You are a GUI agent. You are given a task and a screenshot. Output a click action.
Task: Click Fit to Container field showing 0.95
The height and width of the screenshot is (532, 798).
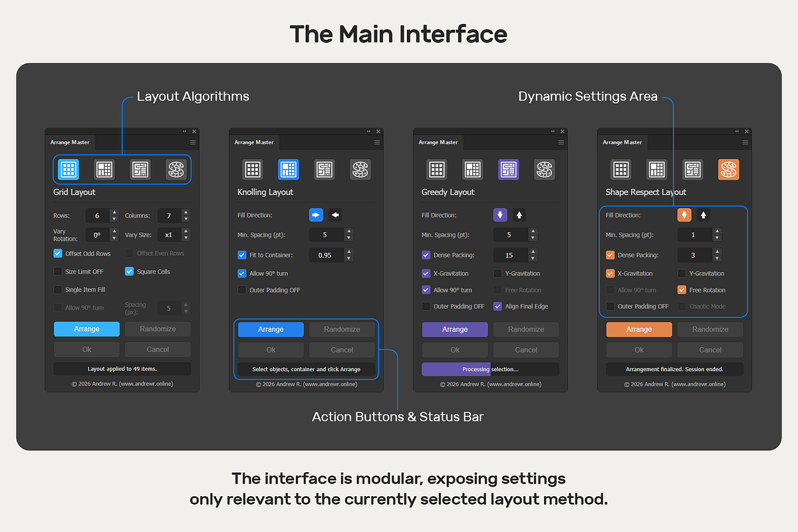tap(327, 255)
